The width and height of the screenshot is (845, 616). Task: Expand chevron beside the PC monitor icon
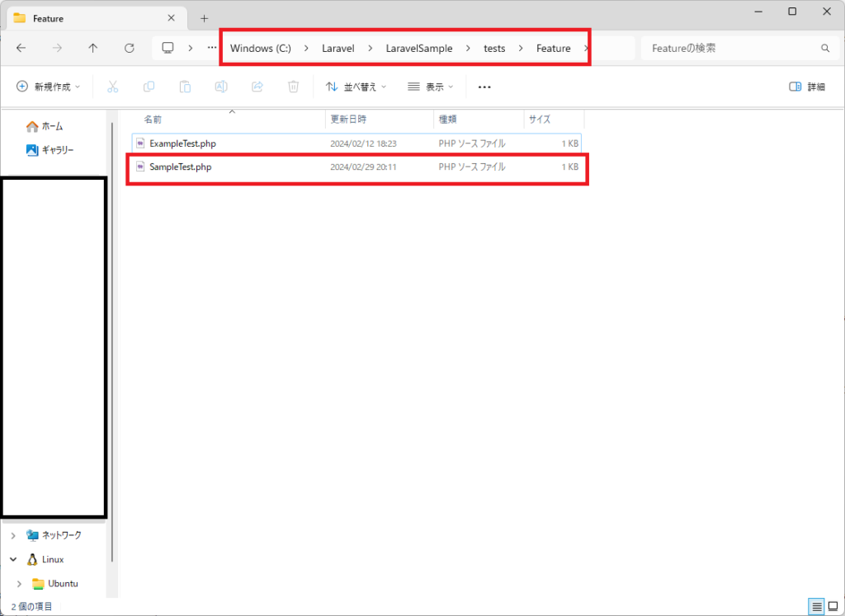[191, 48]
